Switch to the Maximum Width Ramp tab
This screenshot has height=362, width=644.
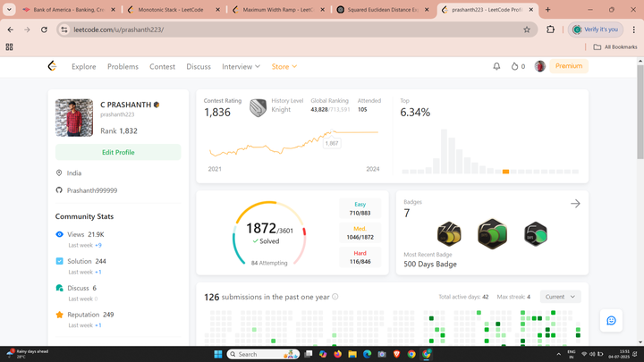(278, 10)
